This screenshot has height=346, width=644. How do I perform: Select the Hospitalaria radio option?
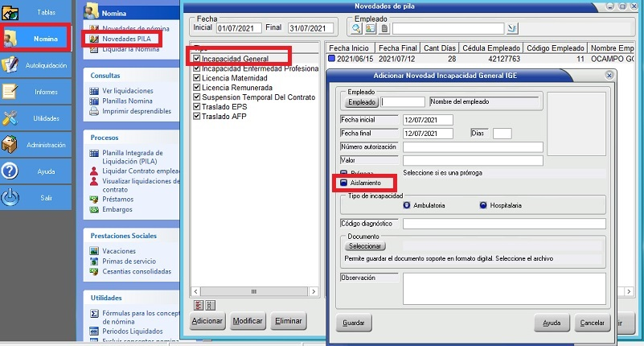click(483, 205)
